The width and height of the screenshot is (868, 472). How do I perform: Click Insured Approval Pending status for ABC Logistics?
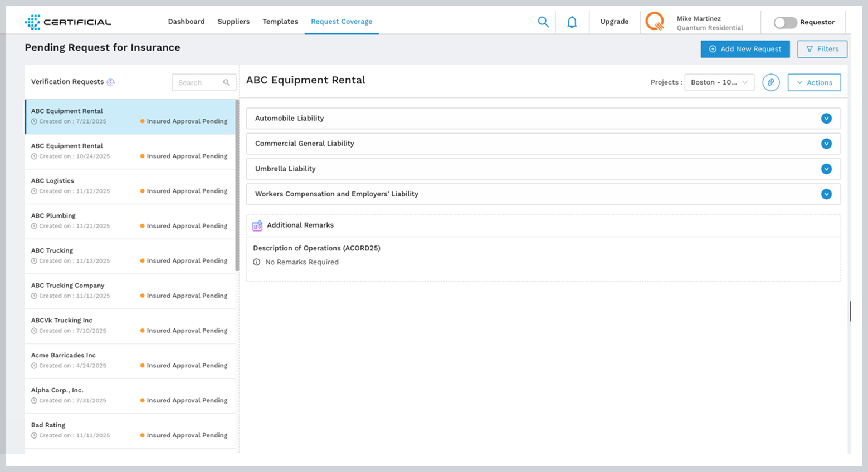184,191
